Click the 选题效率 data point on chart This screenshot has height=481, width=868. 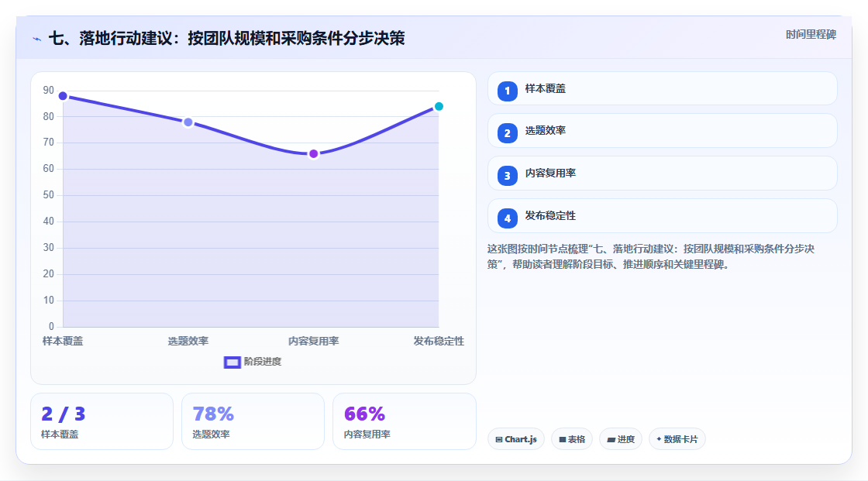tap(188, 122)
